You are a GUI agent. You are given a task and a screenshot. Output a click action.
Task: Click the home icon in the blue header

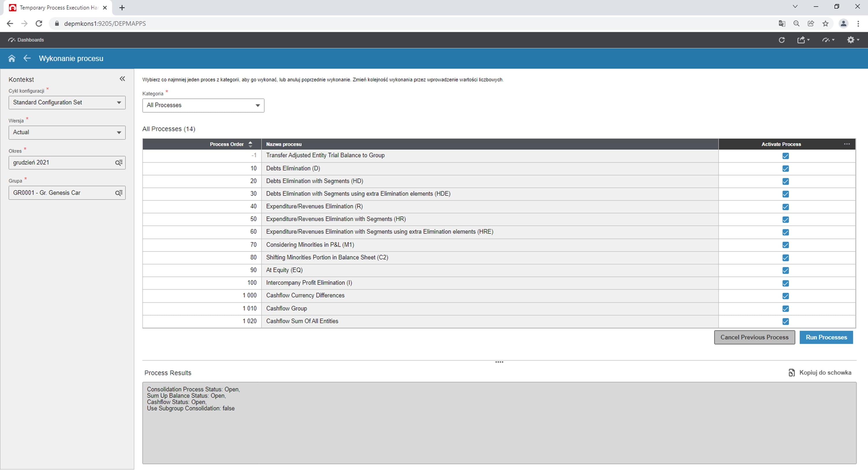pos(12,58)
